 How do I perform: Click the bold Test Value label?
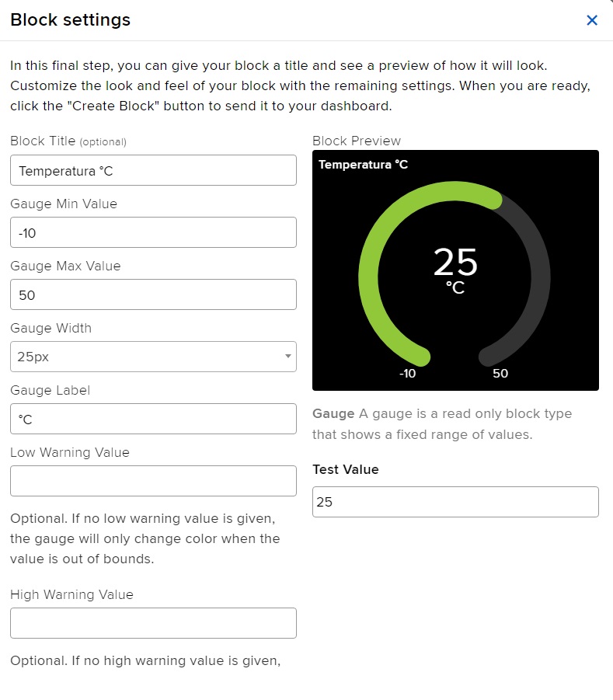(346, 469)
